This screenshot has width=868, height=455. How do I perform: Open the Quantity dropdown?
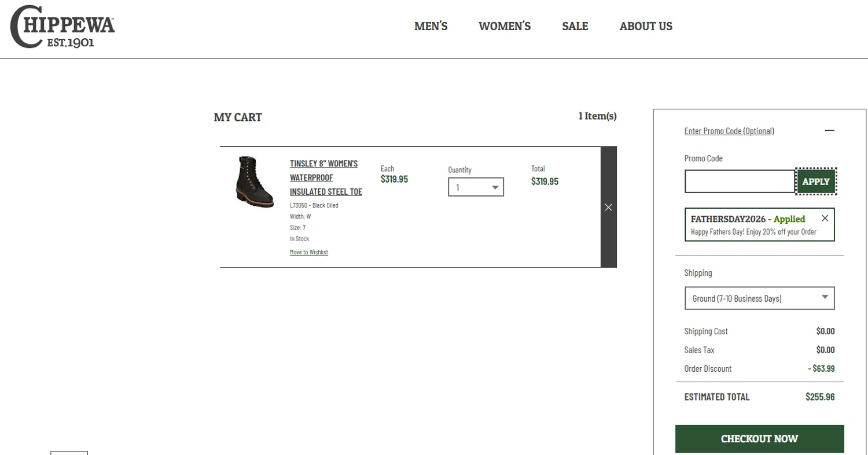[x=476, y=187]
